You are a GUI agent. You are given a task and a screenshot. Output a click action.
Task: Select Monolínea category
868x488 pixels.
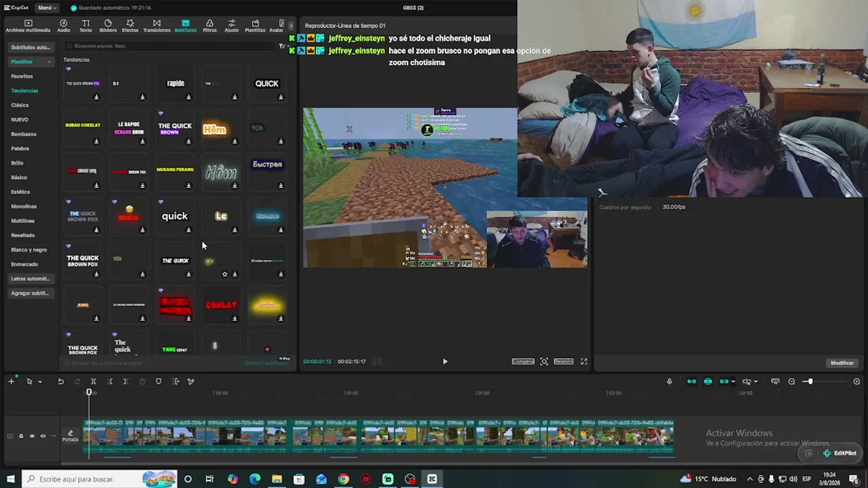point(24,206)
